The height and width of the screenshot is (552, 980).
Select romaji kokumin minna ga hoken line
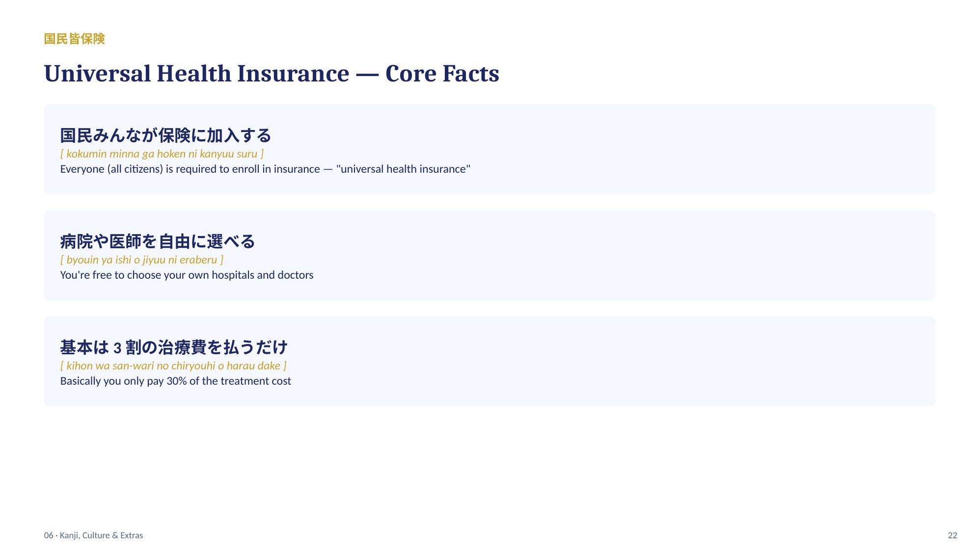click(162, 154)
